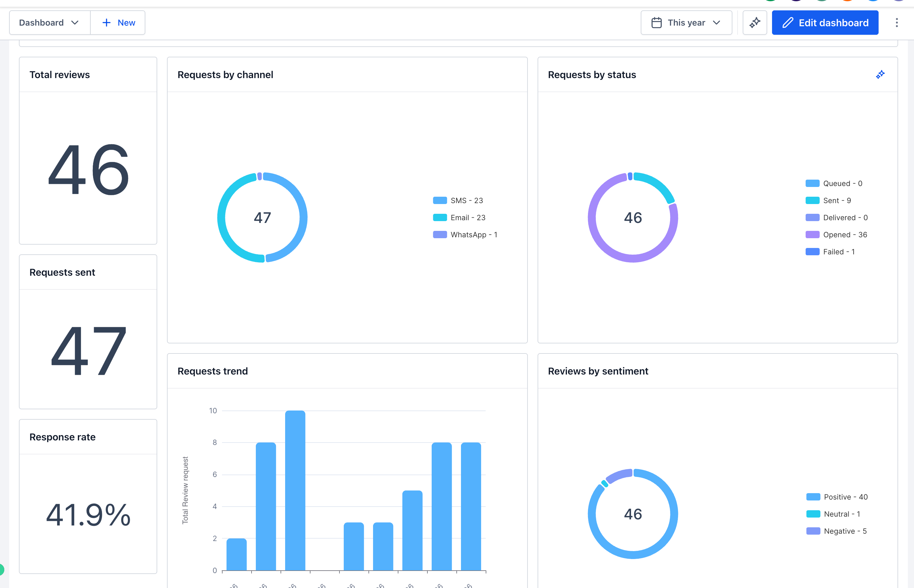The width and height of the screenshot is (914, 588).
Task: Click the WhatsApp legend color swatch
Action: (x=440, y=235)
